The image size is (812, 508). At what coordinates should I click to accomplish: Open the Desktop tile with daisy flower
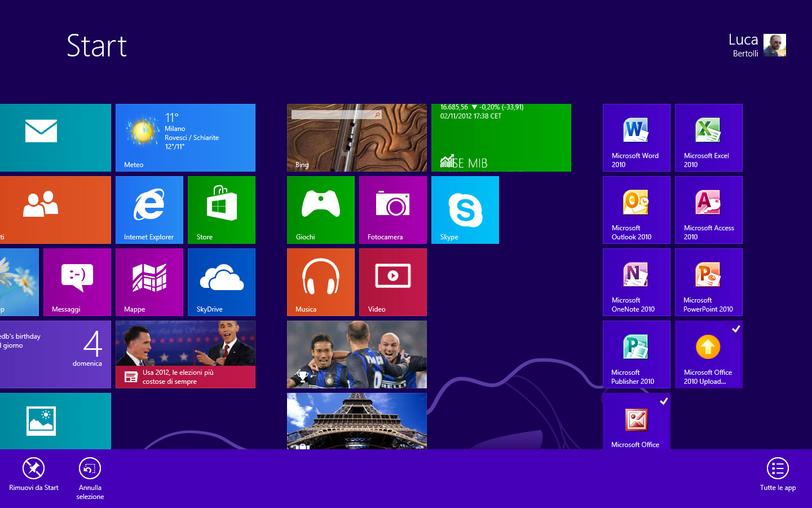pos(19,282)
